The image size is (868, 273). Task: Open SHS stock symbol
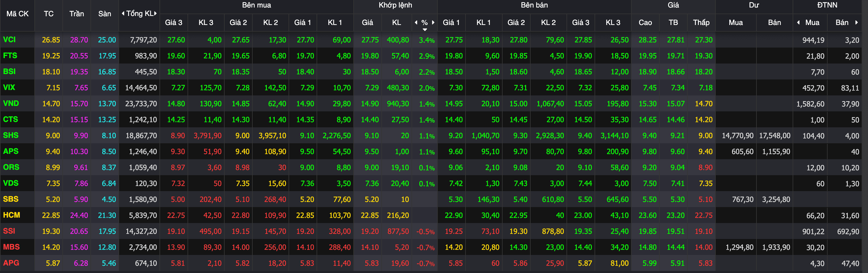coord(11,135)
